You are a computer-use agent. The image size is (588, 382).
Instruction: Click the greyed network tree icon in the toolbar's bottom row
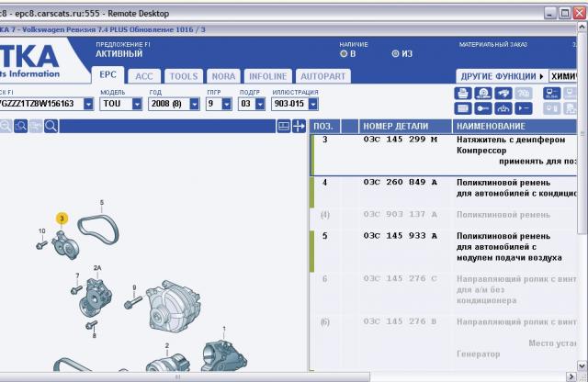pos(570,108)
